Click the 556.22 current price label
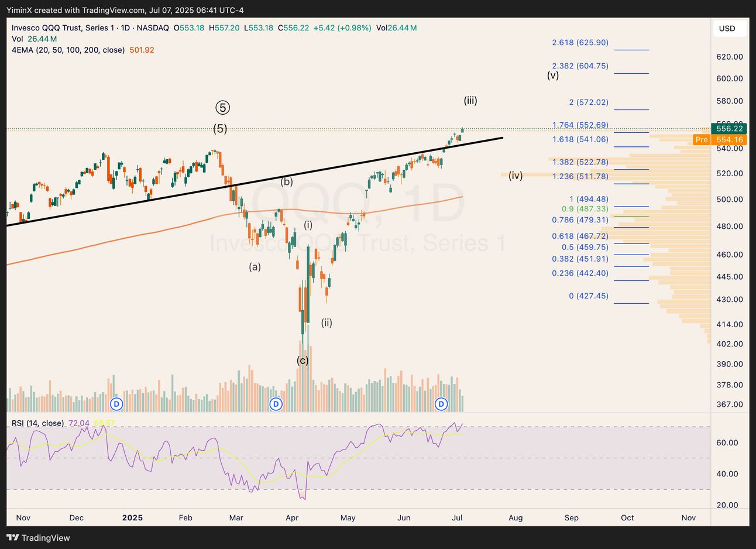This screenshot has width=756, height=549. click(x=728, y=128)
